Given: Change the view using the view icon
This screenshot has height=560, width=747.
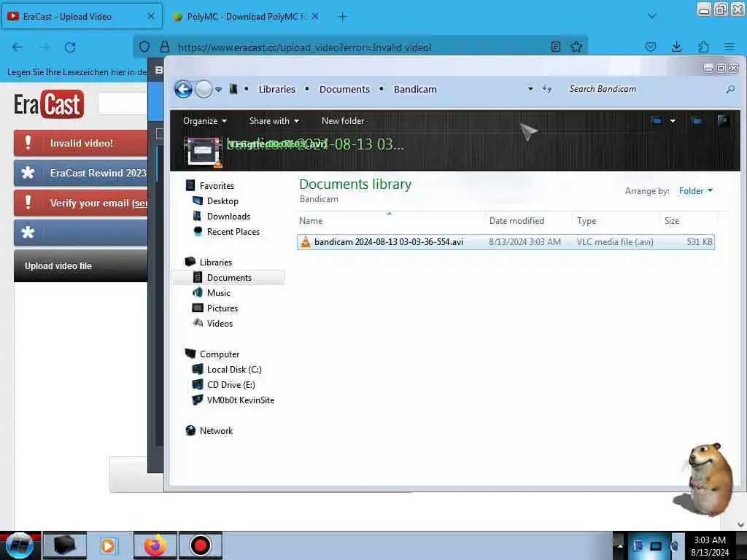Looking at the screenshot, I should coord(657,121).
